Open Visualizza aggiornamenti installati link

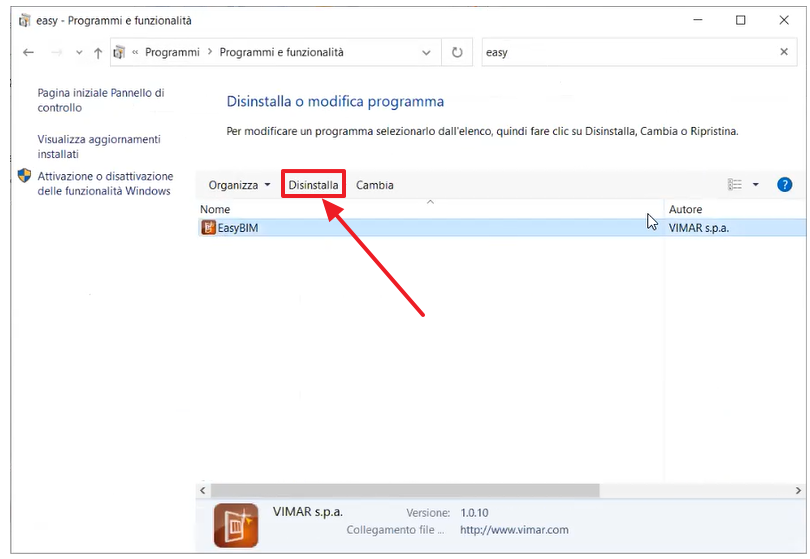click(99, 147)
